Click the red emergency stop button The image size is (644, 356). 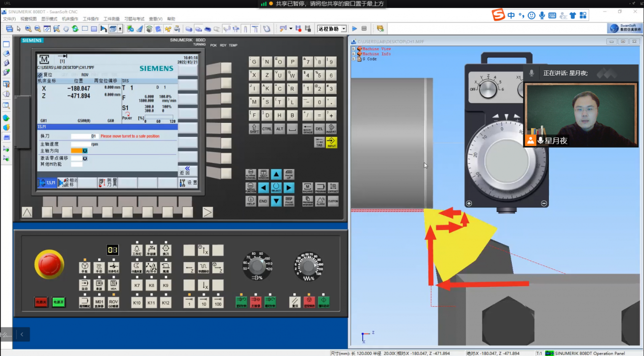coord(49,265)
